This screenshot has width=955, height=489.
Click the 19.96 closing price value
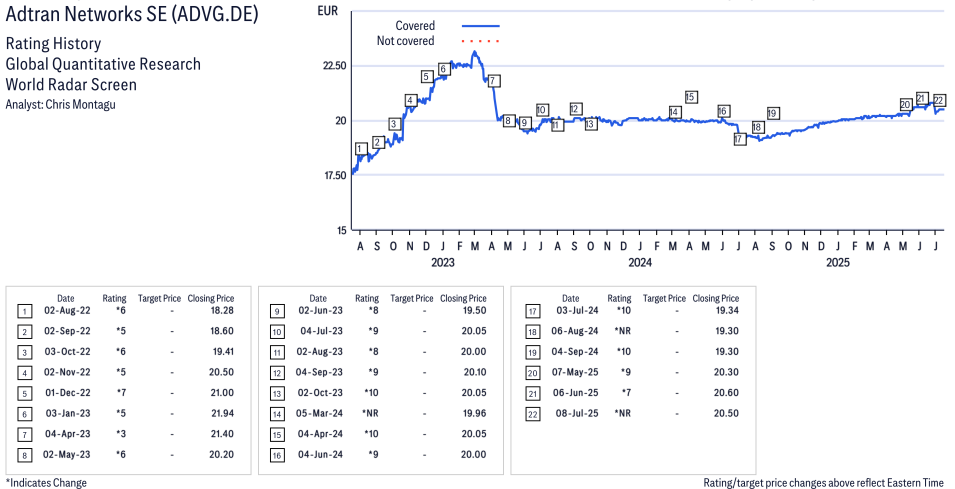pyautogui.click(x=475, y=413)
